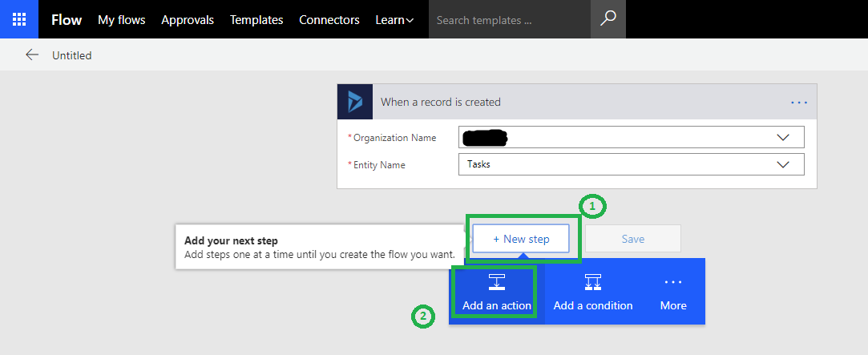This screenshot has width=868, height=355.
Task: Click the New step button
Action: (521, 239)
